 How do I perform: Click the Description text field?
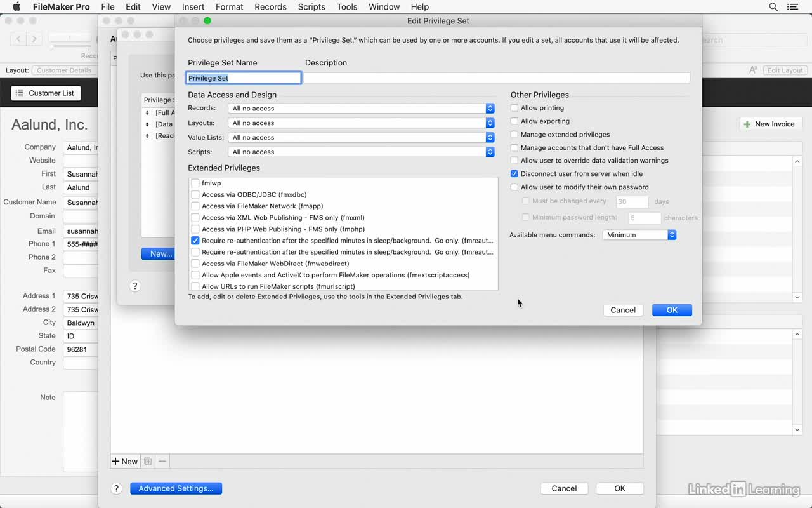497,78
